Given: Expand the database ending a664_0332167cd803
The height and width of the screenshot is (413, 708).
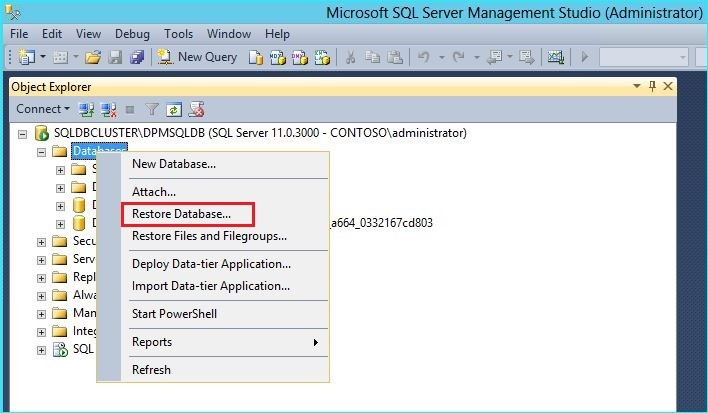Looking at the screenshot, I should (x=60, y=224).
